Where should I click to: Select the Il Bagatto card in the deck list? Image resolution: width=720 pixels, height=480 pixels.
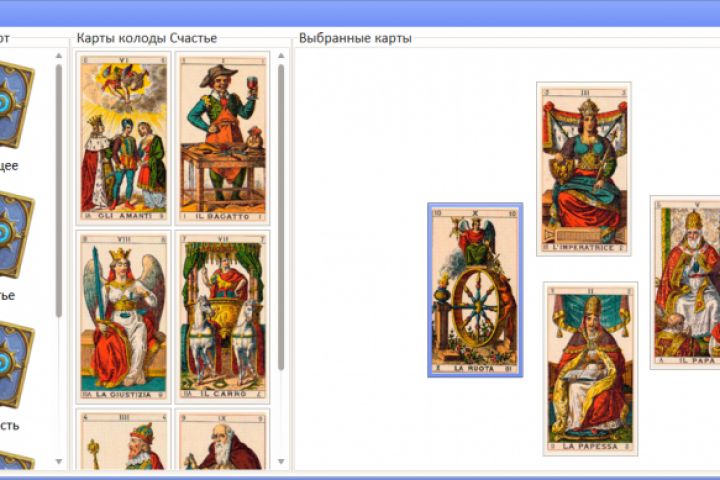223,138
